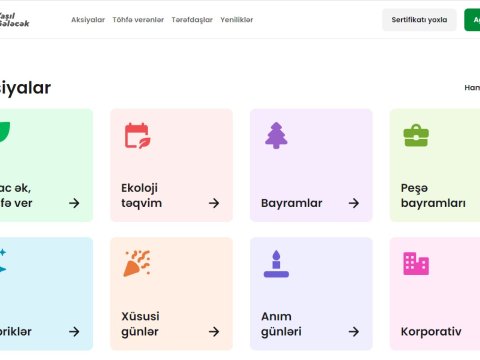The image size is (480, 360).
Task: Open Yeniliklər in the top navigation
Action: 237,20
